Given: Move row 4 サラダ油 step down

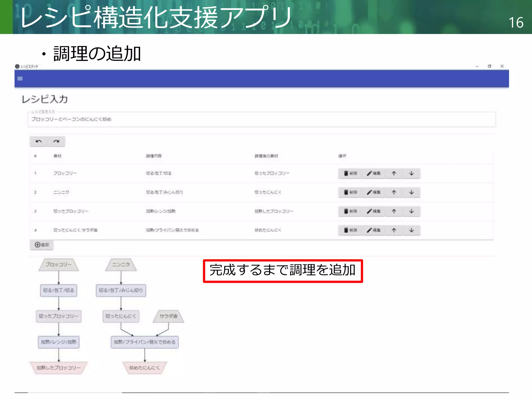Looking at the screenshot, I should [x=411, y=230].
